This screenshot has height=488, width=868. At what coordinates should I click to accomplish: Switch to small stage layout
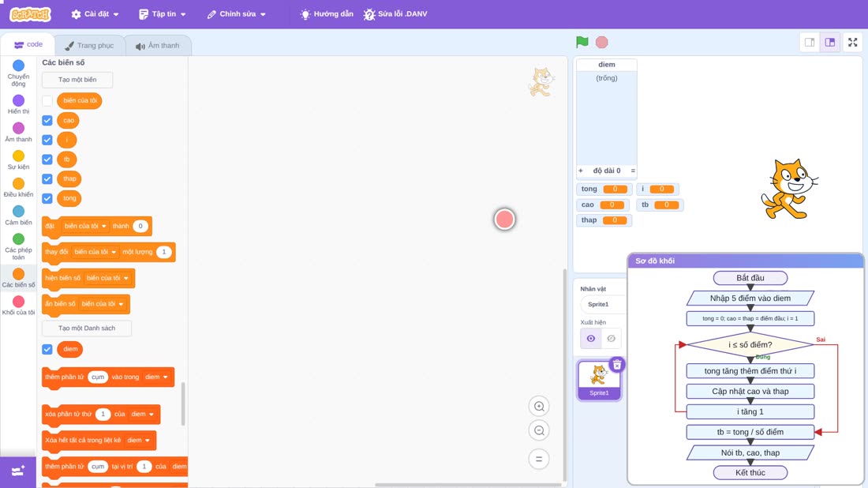(810, 42)
